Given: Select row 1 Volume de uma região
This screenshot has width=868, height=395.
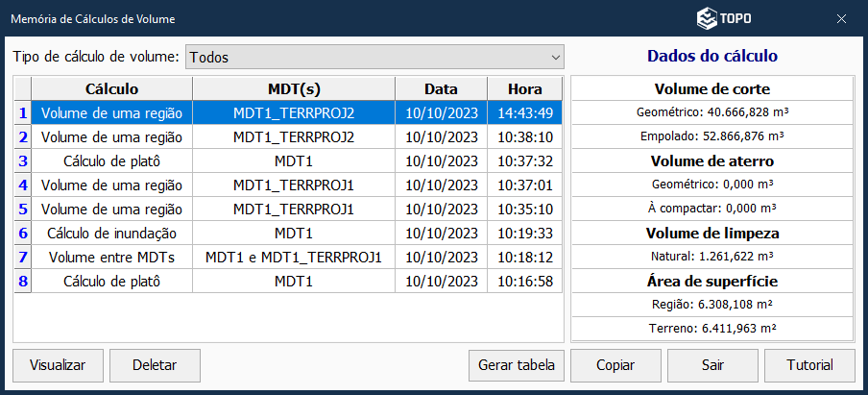Looking at the screenshot, I should point(111,112).
